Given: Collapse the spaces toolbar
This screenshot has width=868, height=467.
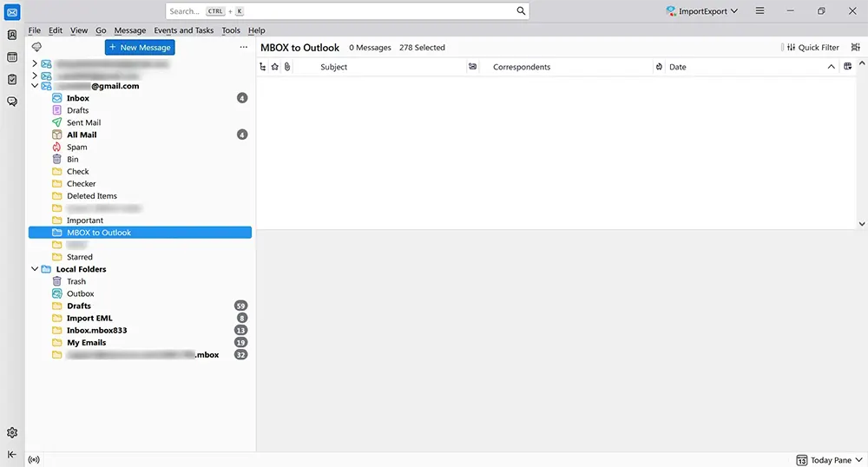Looking at the screenshot, I should [x=12, y=454].
